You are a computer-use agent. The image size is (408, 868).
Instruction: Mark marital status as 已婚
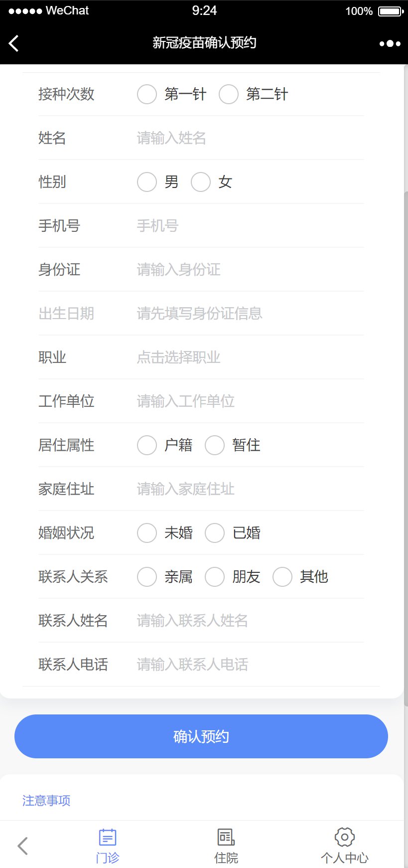click(x=215, y=533)
